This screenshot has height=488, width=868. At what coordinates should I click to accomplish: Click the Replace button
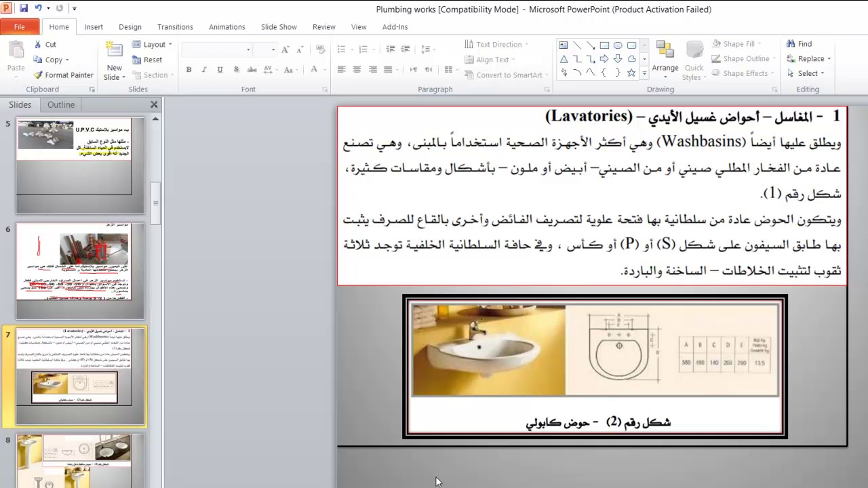coord(808,59)
